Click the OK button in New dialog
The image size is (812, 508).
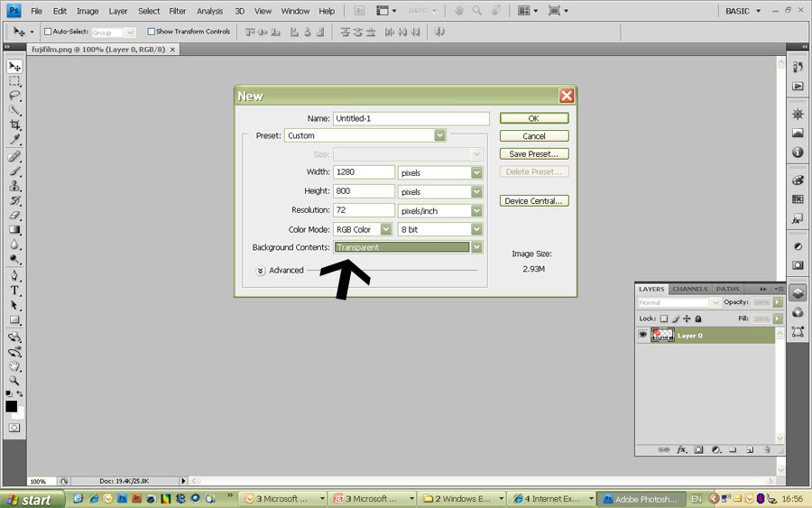tap(534, 118)
